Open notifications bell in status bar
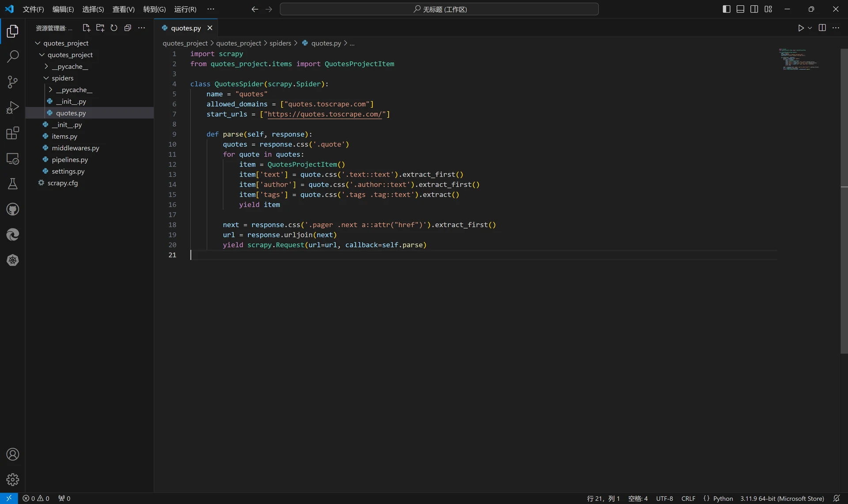848x504 pixels. click(837, 498)
